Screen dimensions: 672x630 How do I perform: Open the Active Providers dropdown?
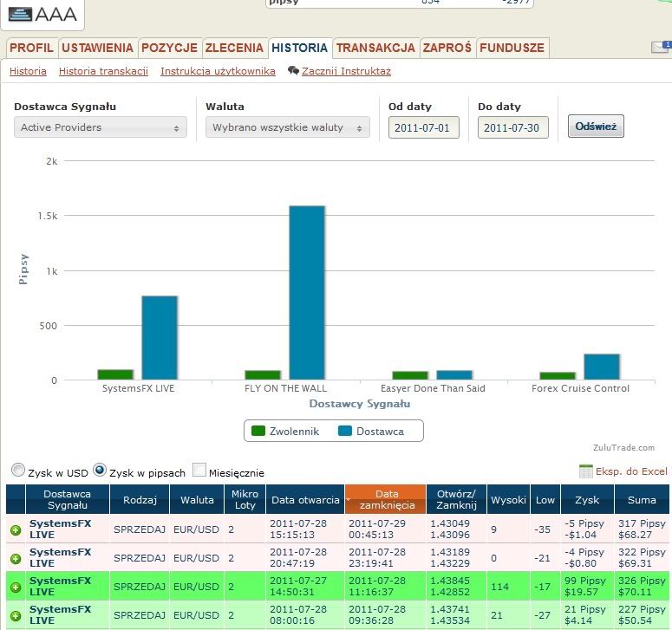click(x=101, y=127)
